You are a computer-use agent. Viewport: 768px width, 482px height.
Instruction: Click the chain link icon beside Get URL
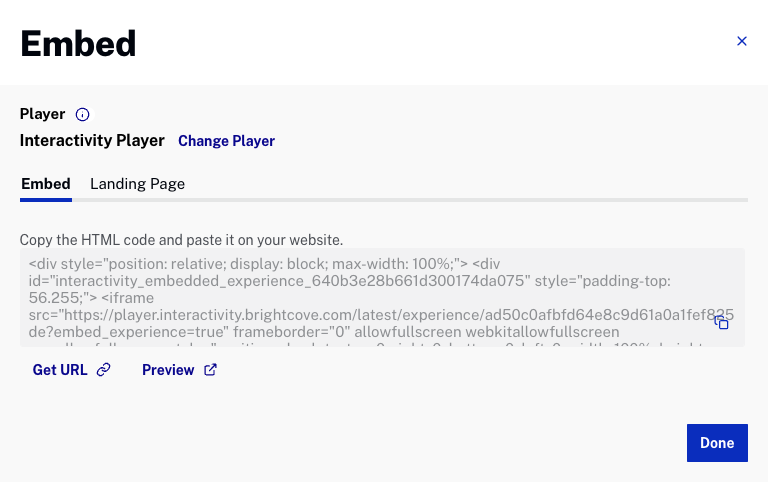(103, 370)
